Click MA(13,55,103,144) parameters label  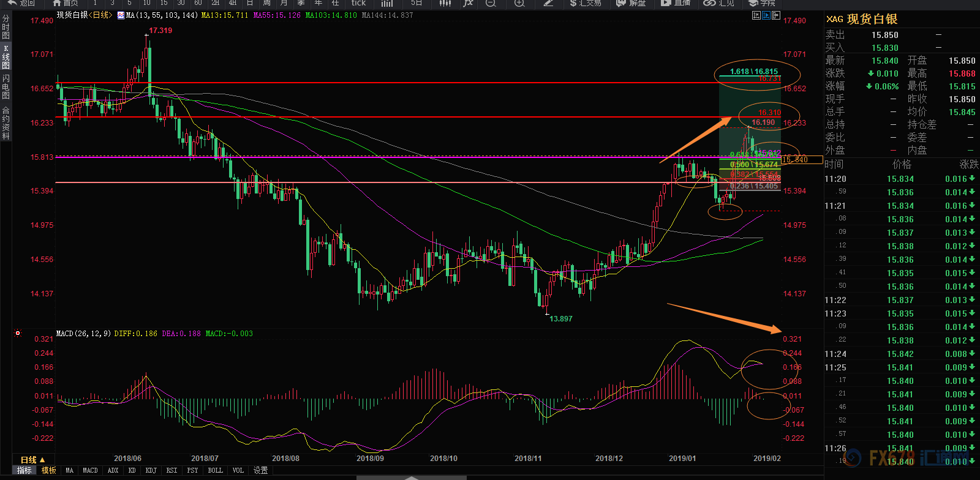[162, 15]
